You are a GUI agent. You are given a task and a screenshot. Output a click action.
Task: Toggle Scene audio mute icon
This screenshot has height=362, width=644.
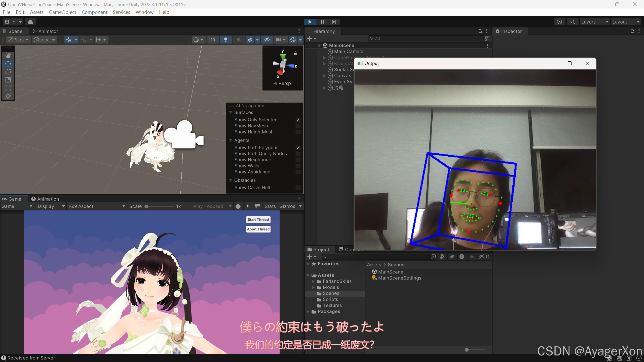pos(239,40)
